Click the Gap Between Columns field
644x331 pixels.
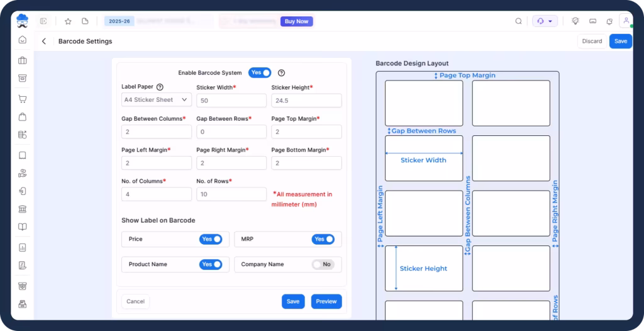157,132
